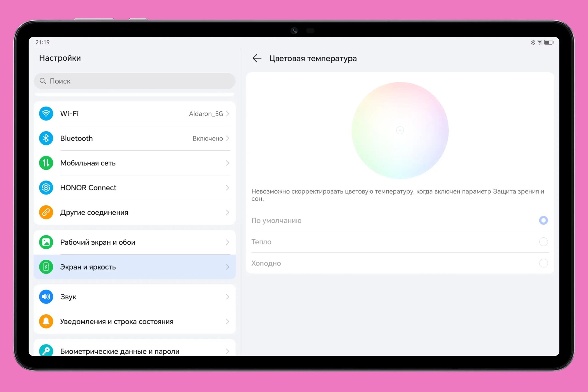
Task: Click the Поиск search field
Action: tap(135, 81)
